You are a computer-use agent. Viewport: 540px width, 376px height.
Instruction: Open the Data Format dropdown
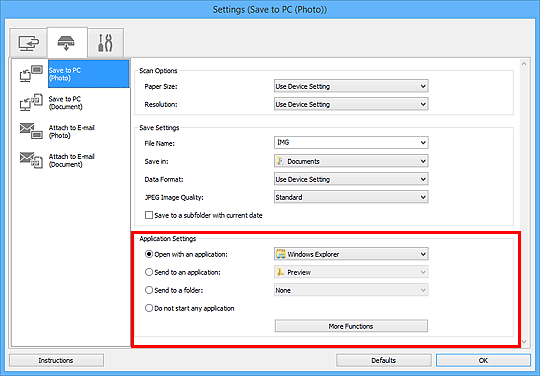coord(351,179)
